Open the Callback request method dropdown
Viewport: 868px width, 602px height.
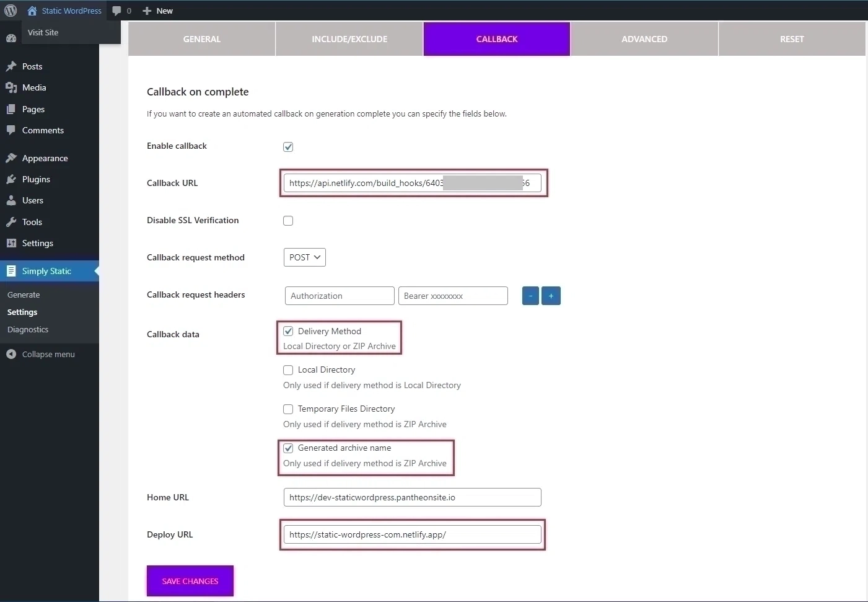coord(304,257)
